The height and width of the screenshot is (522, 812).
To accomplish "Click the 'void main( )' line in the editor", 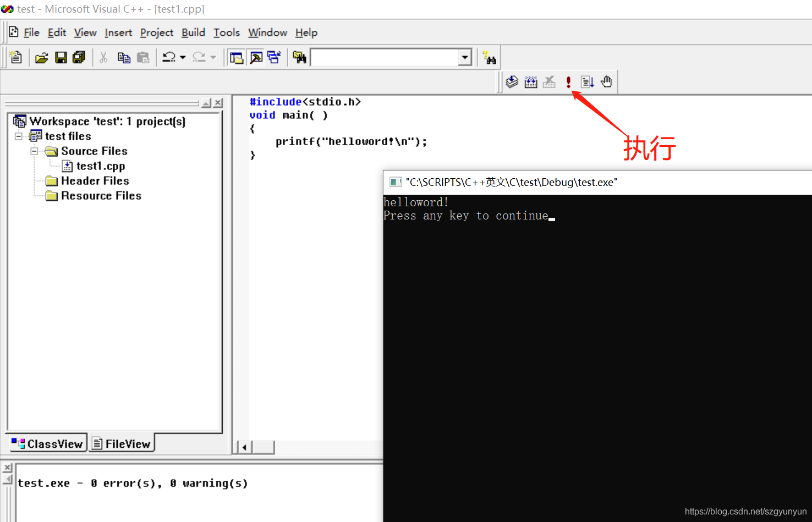I will coord(289,115).
